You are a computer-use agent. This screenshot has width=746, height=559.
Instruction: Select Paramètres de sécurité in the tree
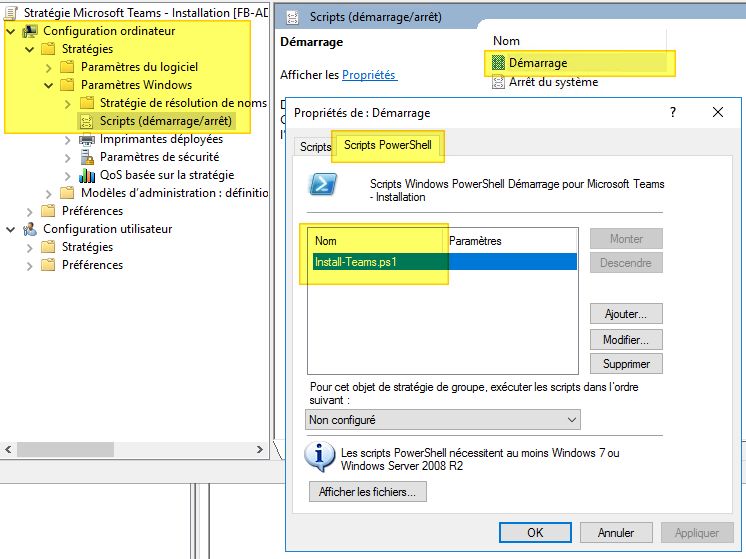[159, 157]
